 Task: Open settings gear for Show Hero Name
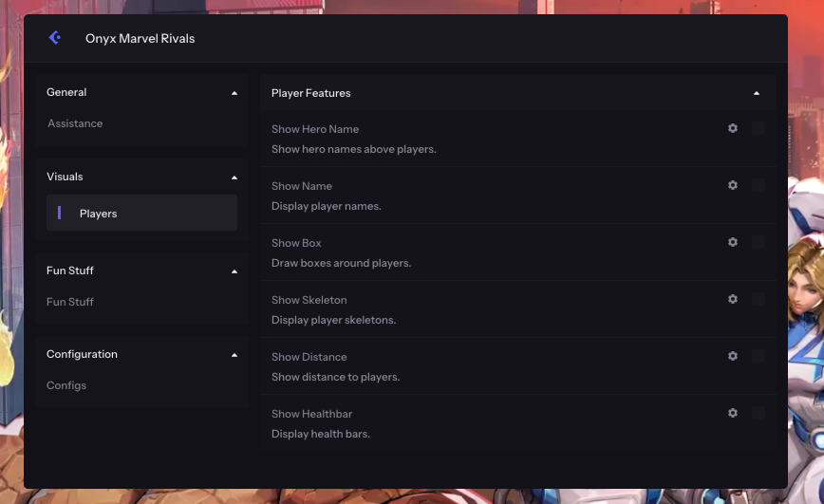pyautogui.click(x=733, y=128)
